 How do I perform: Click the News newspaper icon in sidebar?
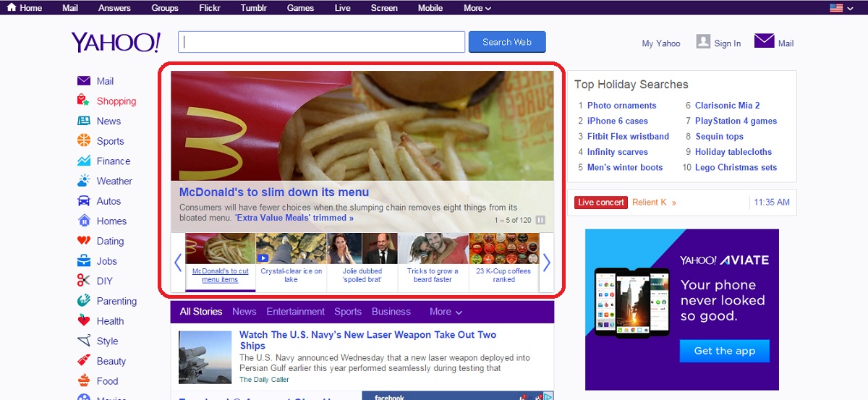(x=83, y=121)
